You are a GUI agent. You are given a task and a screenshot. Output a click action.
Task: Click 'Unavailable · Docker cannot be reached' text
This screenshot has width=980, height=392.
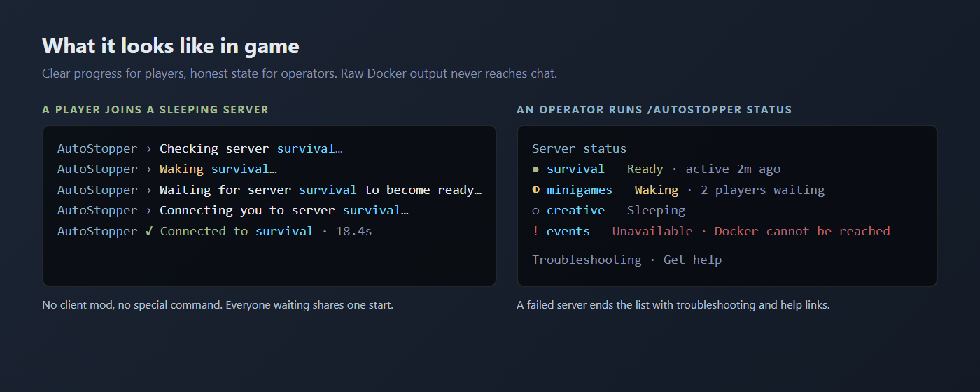point(751,231)
